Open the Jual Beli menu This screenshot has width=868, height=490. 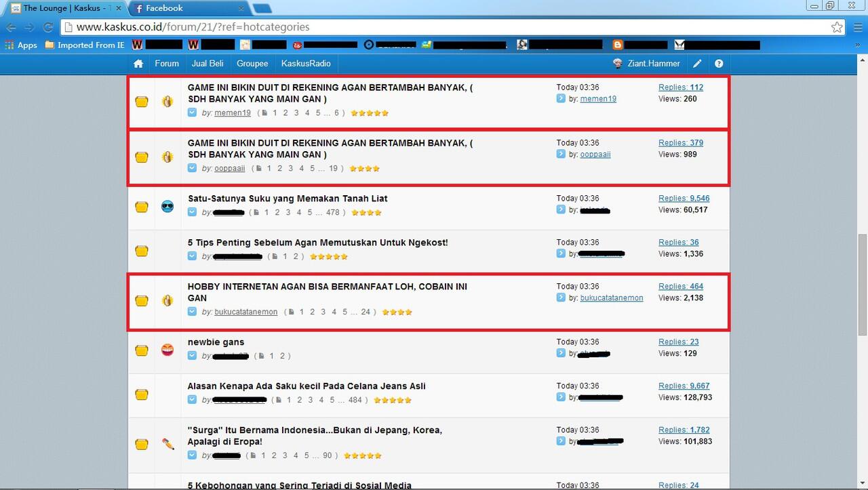pyautogui.click(x=208, y=64)
